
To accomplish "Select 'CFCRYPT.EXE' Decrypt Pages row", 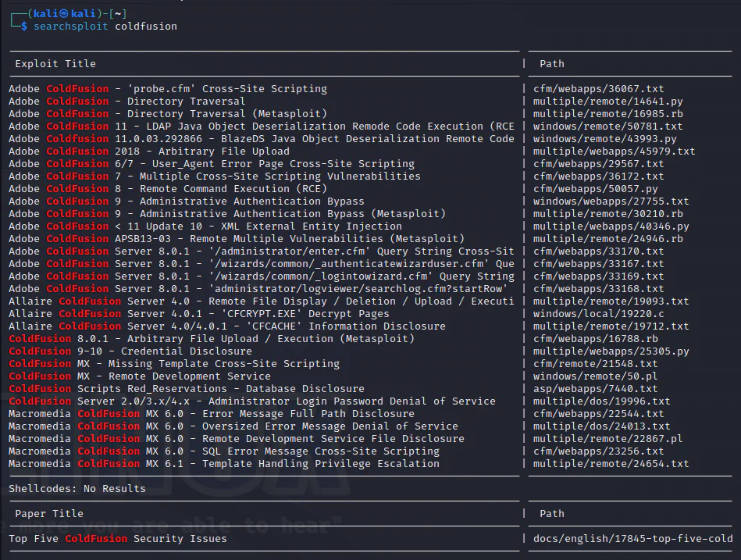I will 199,314.
